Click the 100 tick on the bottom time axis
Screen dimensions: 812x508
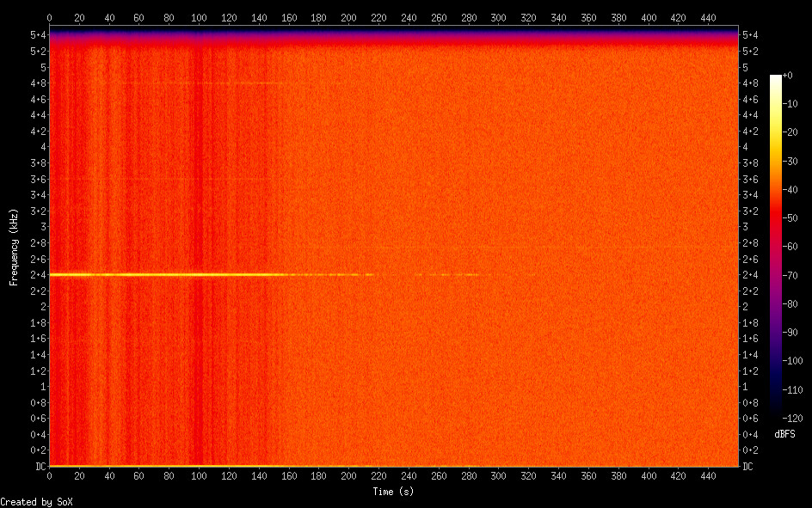[x=199, y=475]
